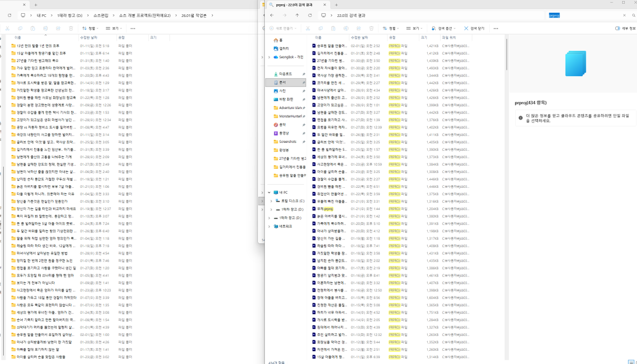Screen dimensions: 637x364
Task: Open 갤러리 in the navigation pane
Action: pos(281,48)
